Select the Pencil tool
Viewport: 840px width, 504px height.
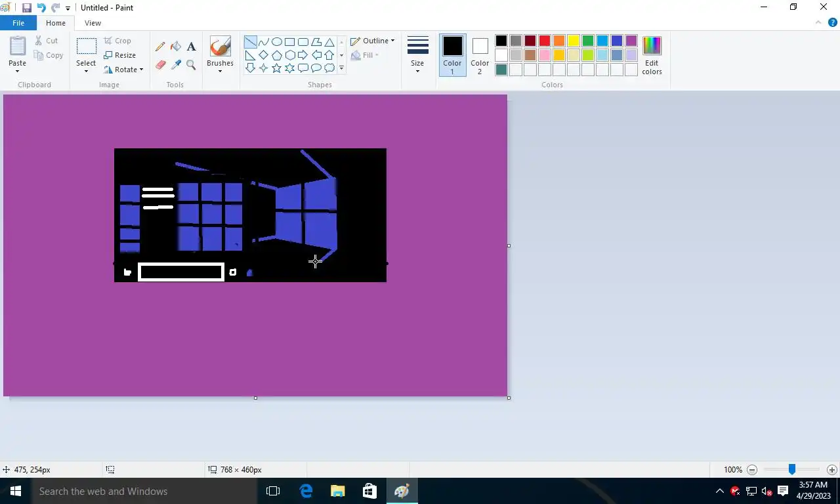point(160,47)
